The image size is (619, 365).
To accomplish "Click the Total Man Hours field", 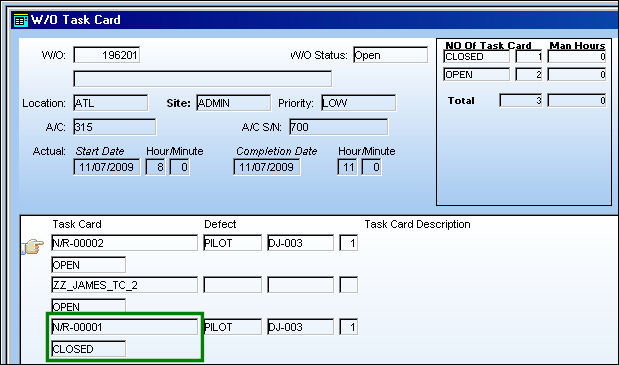I will point(577,101).
